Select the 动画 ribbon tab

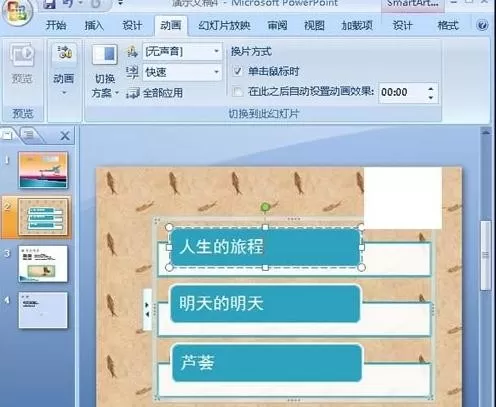[171, 25]
